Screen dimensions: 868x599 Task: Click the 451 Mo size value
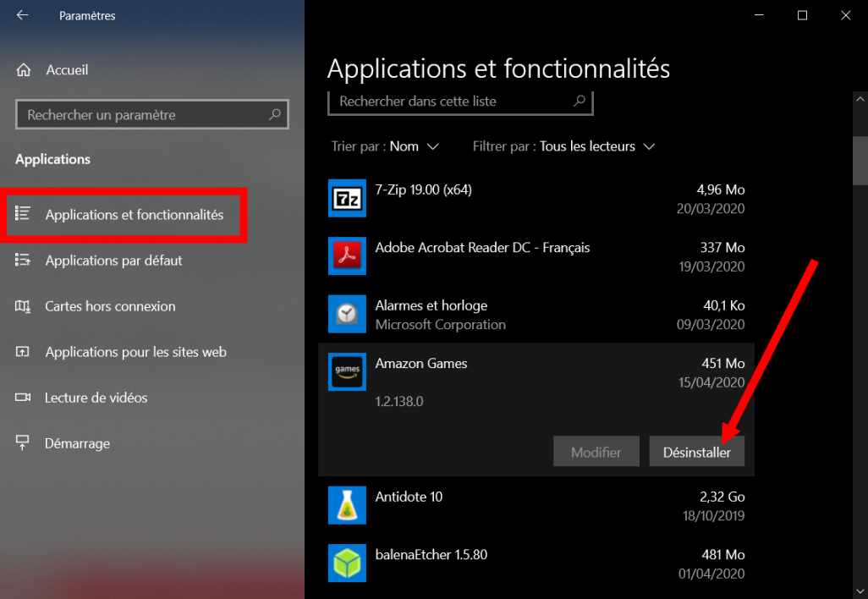723,363
